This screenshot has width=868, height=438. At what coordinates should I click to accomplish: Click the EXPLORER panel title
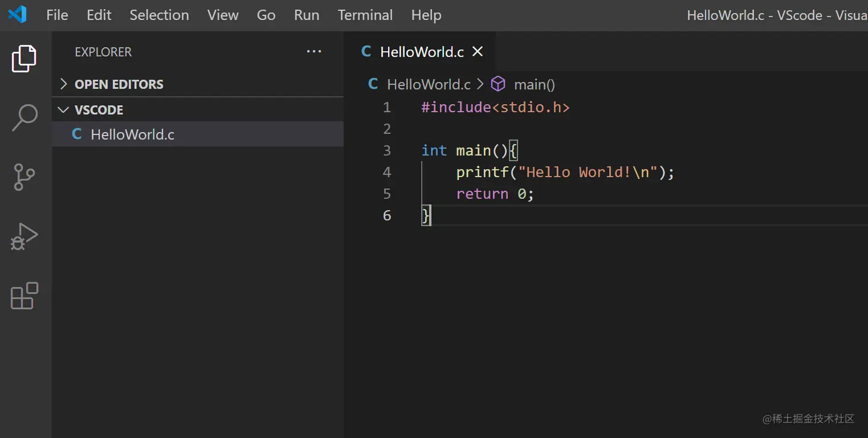tap(103, 52)
